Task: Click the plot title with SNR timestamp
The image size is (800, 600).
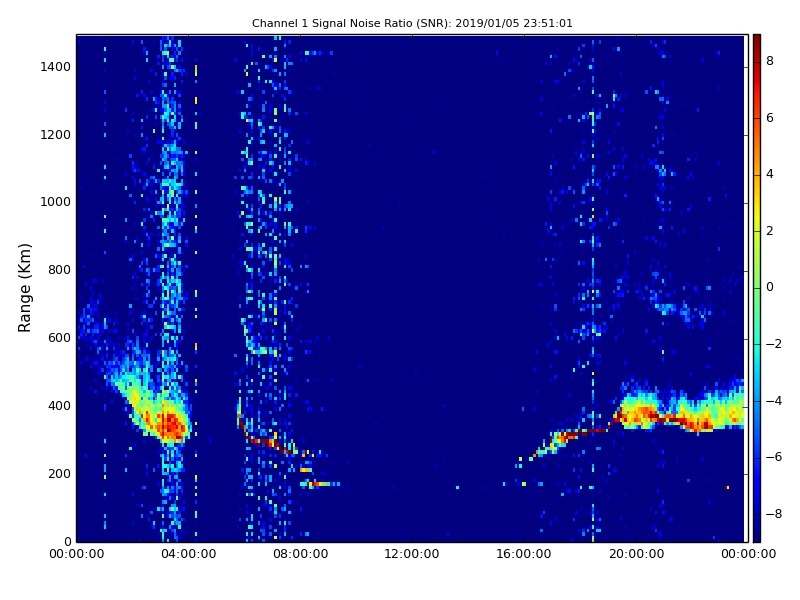Action: pos(412,23)
